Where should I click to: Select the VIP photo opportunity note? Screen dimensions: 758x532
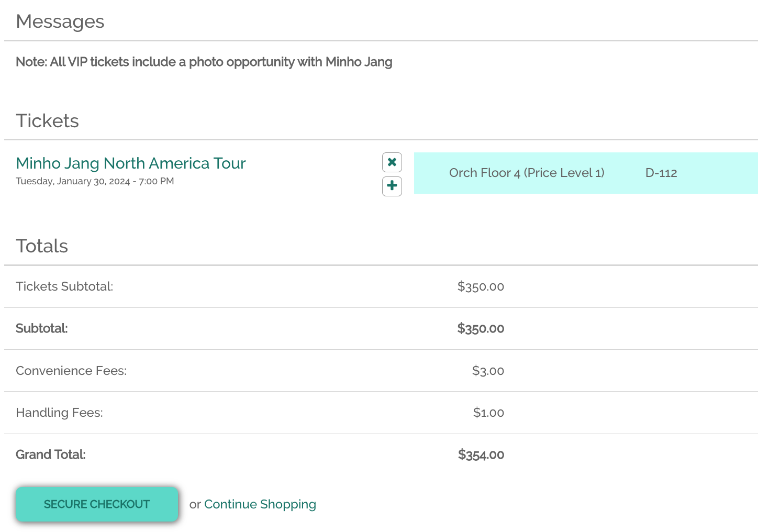pyautogui.click(x=204, y=62)
